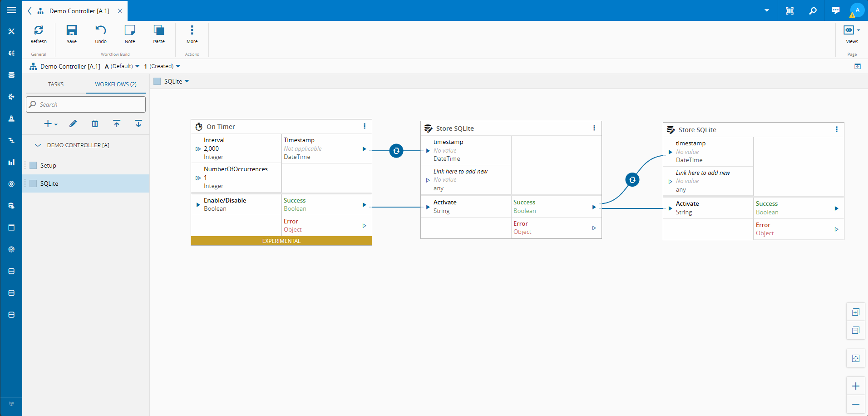Image resolution: width=868 pixels, height=416 pixels.
Task: Click the delete trash icon above workflow tree
Action: pyautogui.click(x=95, y=124)
